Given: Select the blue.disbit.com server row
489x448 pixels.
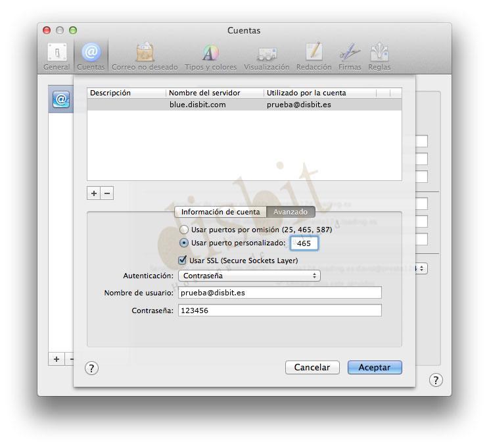Looking at the screenshot, I should [243, 105].
